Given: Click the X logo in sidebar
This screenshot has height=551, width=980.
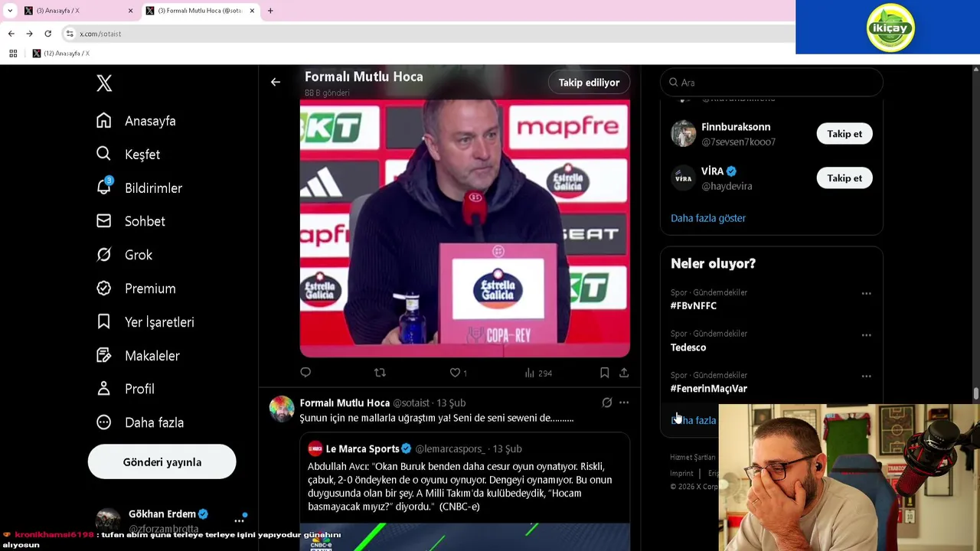Looking at the screenshot, I should pos(104,83).
